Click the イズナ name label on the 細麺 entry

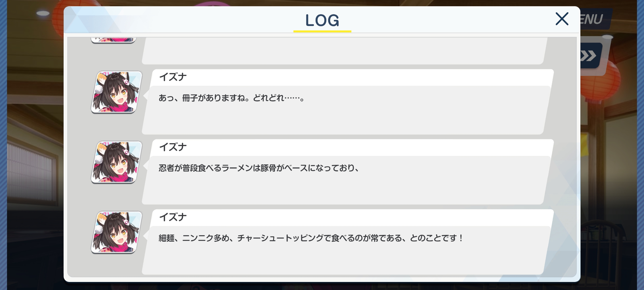173,217
